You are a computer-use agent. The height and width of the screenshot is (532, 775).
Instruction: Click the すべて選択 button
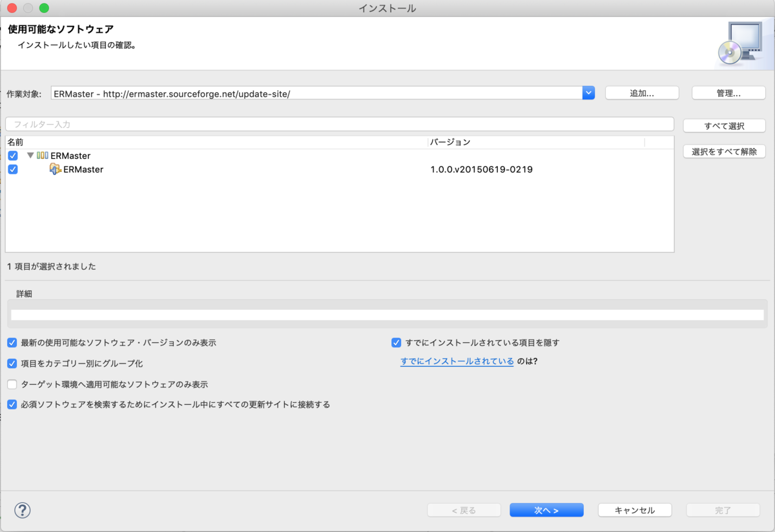(x=725, y=126)
